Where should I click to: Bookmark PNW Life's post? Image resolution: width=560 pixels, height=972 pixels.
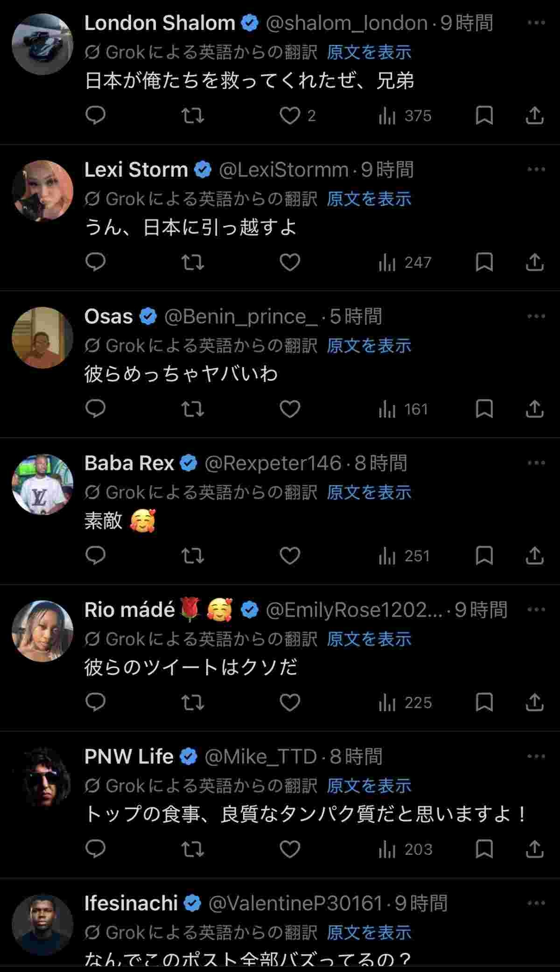pos(484,849)
